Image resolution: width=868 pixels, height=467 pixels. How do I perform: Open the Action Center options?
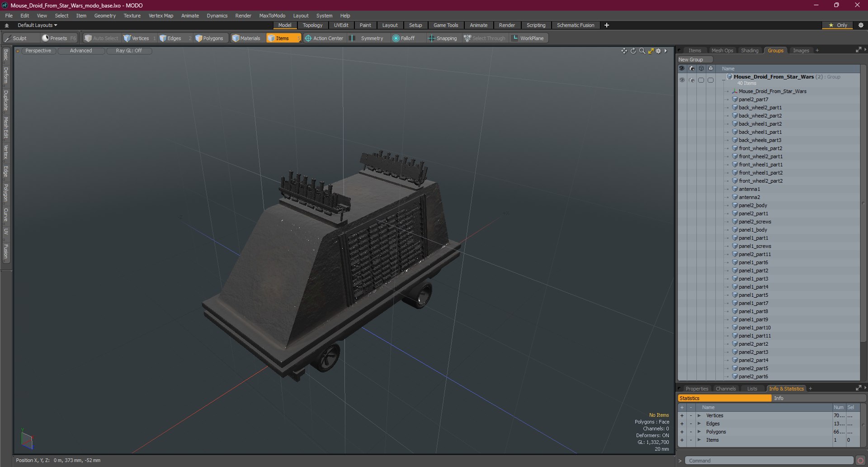(324, 38)
